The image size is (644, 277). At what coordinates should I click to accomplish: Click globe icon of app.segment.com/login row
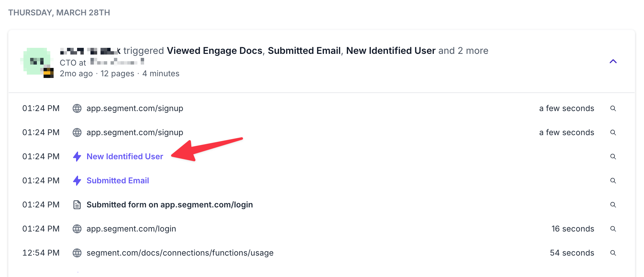pyautogui.click(x=77, y=229)
